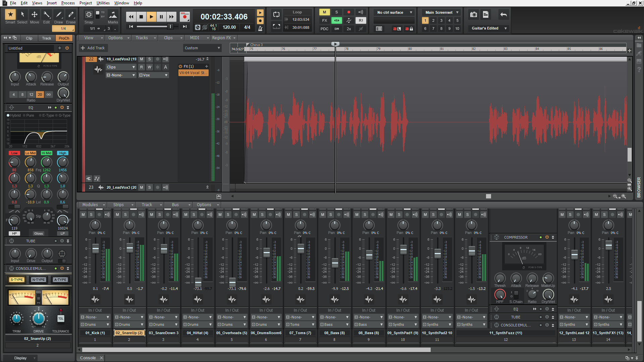Viewport: 644px width, 362px height.
Task: Click the 01_Kick volume fader
Action: click(x=96, y=248)
